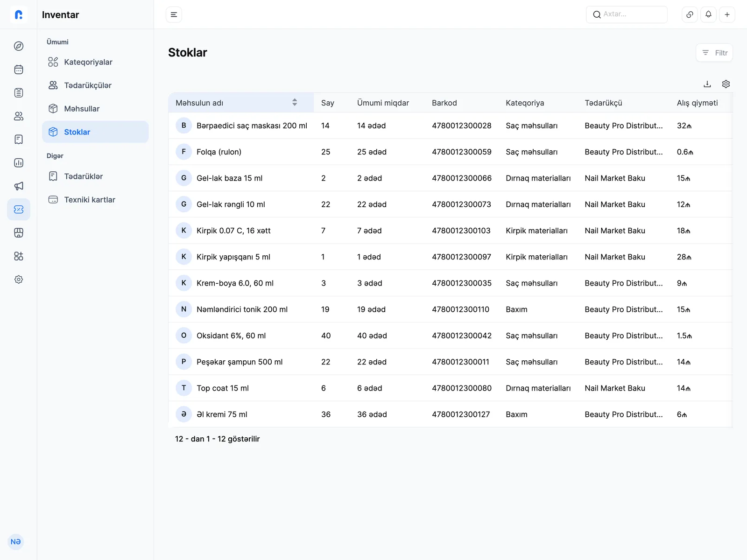Sort by Məhsulun adı column arrows
The image size is (747, 560).
click(295, 102)
